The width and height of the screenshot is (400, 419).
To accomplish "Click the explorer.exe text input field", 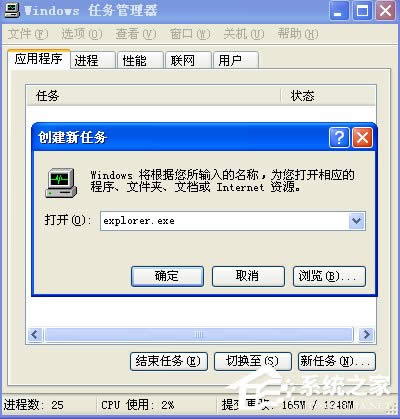I will tap(224, 221).
